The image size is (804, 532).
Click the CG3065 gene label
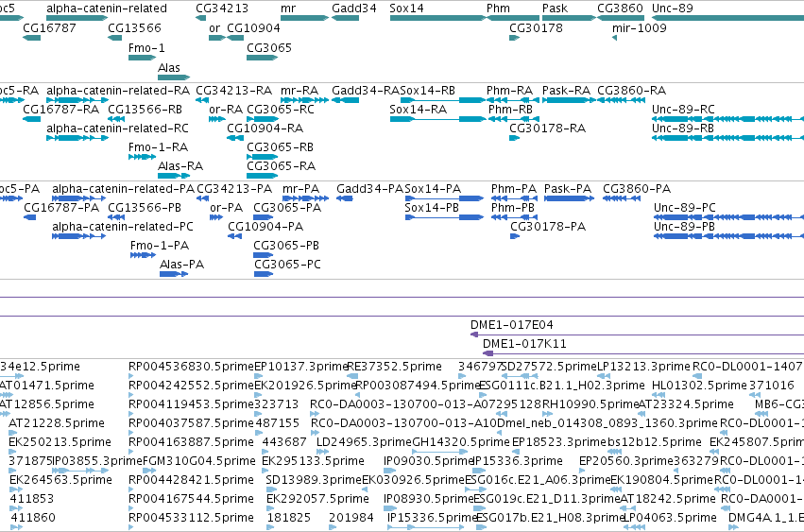(x=269, y=47)
